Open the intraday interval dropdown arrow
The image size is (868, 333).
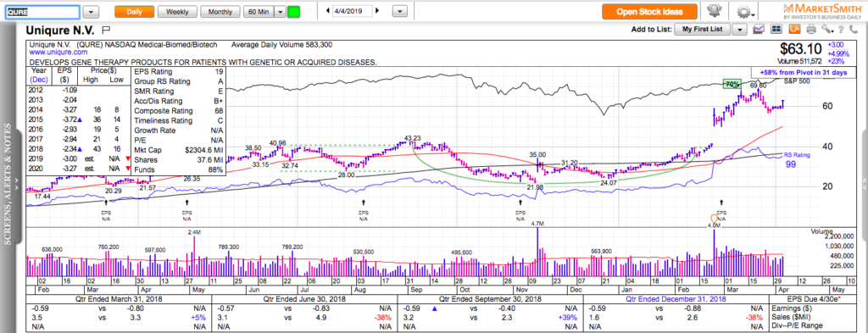coord(280,12)
